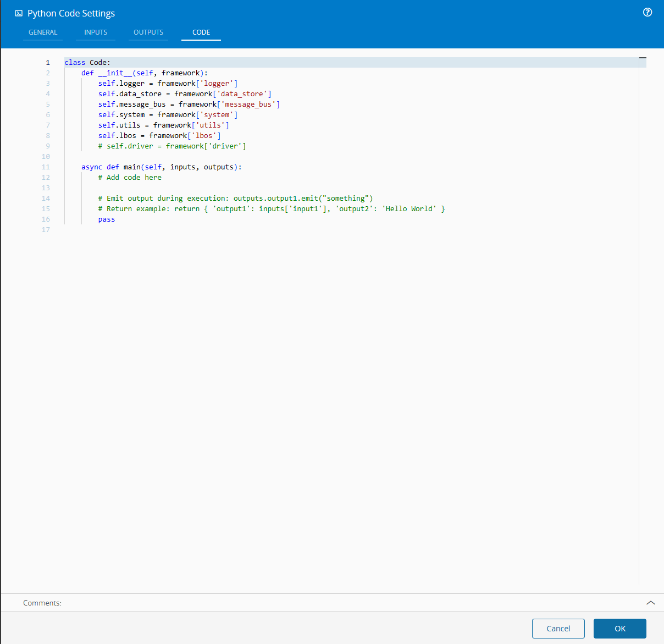Screen dimensions: 664x644
Task: Click line number 5 in the gutter
Action: point(48,104)
